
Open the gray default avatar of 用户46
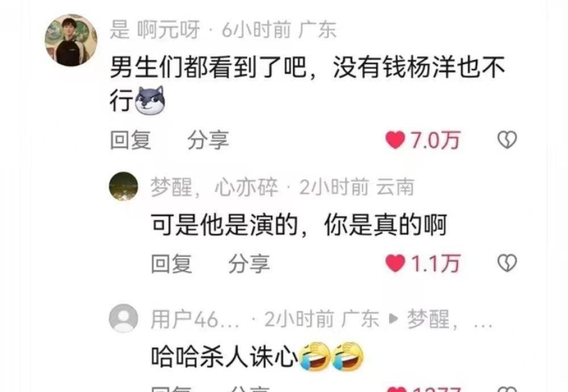pos(123,318)
